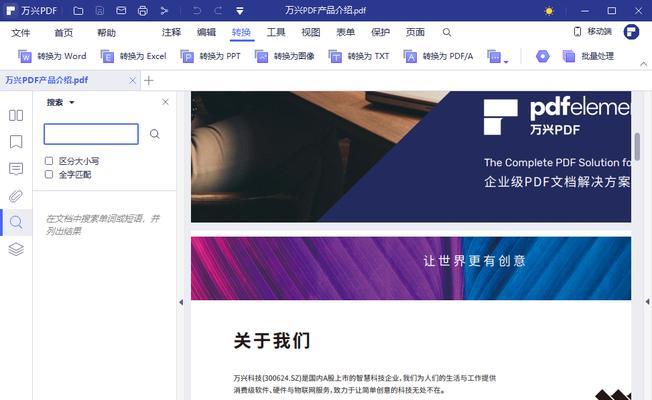This screenshot has height=400, width=652.
Task: Open the 文件 menu
Action: 21,32
